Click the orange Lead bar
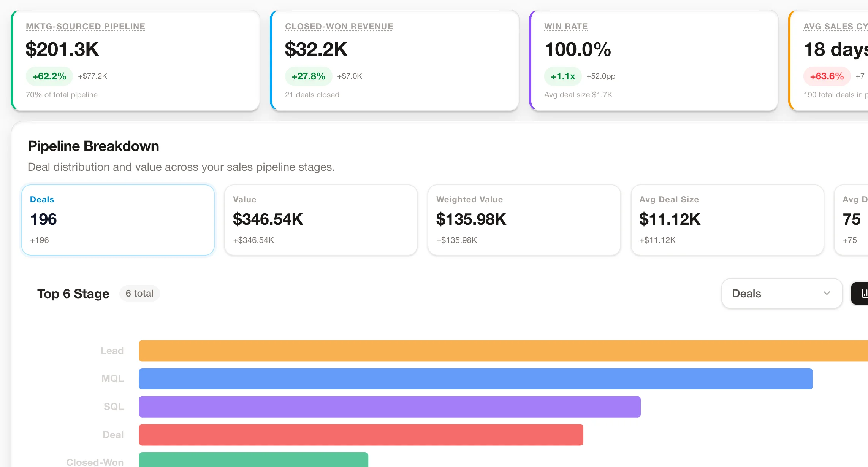The image size is (868, 467). [504, 351]
